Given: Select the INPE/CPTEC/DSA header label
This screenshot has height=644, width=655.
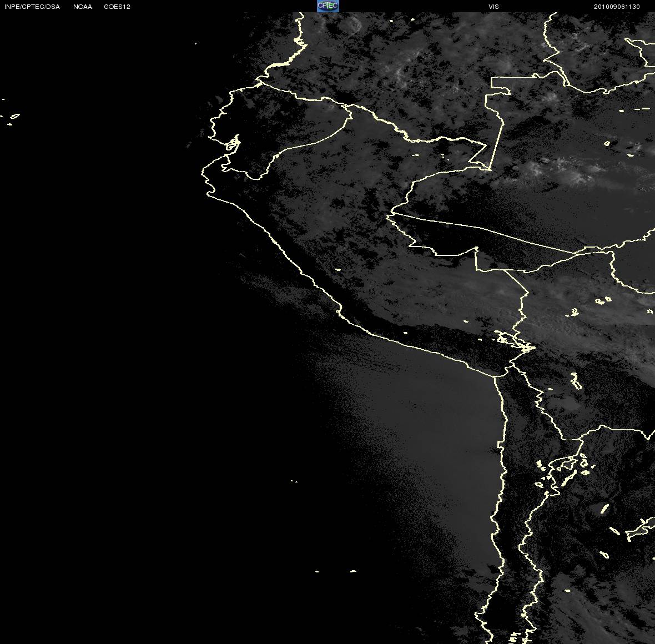Looking at the screenshot, I should [x=32, y=7].
